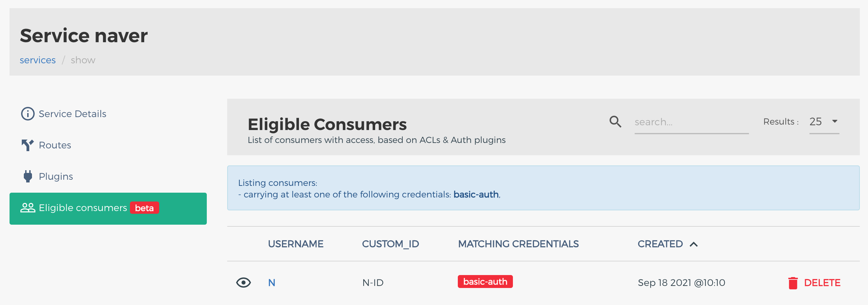This screenshot has height=305, width=868.
Task: Delete consumer N using DELETE button
Action: coord(814,283)
